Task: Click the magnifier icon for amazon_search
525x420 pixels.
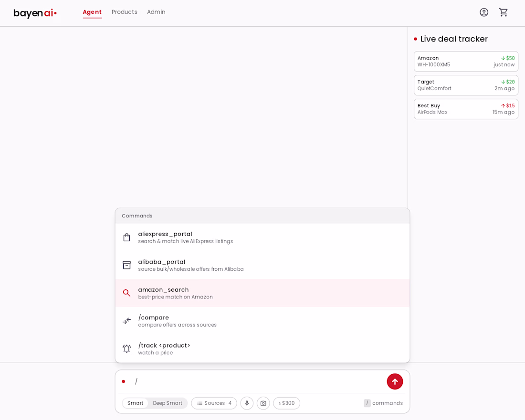Action: (x=126, y=293)
